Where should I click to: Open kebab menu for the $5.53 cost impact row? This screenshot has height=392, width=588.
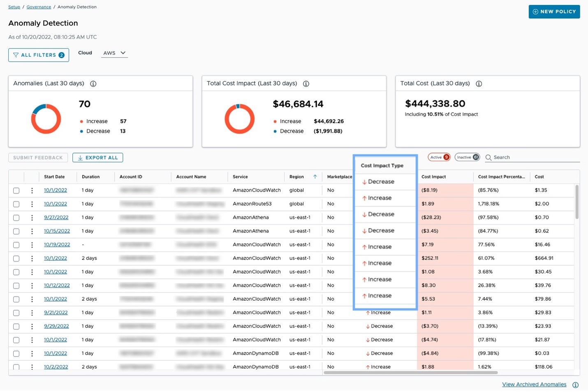tap(32, 299)
